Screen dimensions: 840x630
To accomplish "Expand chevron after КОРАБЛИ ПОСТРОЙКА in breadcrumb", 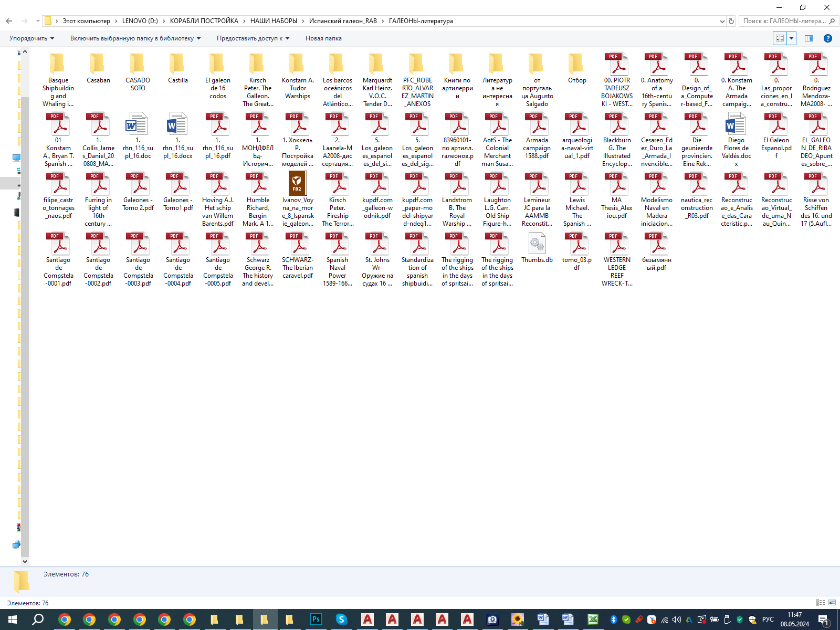I will point(244,21).
